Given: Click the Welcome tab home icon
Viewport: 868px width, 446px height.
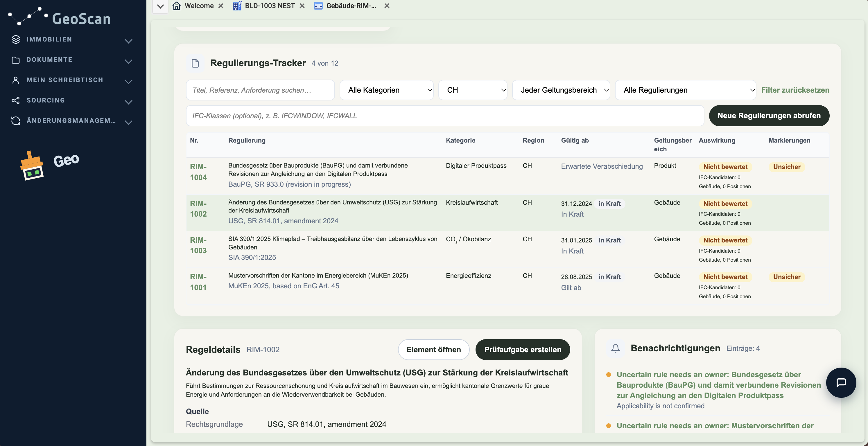Looking at the screenshot, I should (177, 6).
